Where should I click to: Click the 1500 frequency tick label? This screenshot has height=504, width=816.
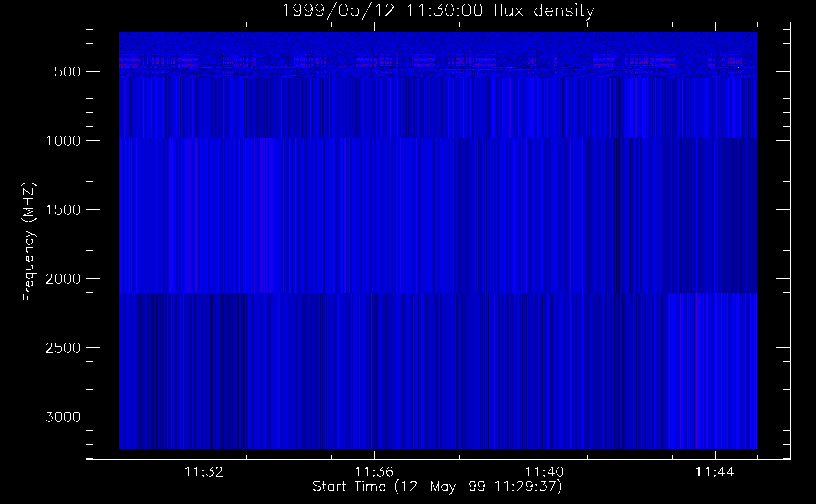coord(63,210)
